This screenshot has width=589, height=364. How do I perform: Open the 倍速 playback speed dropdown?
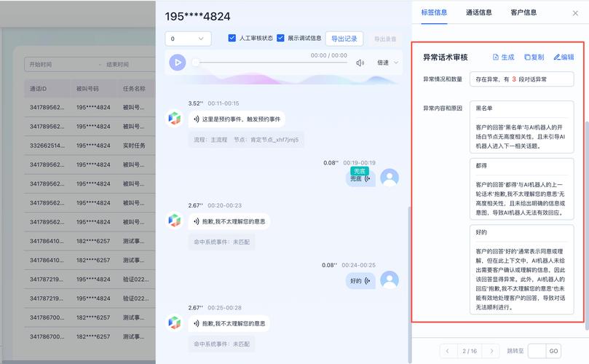coord(387,63)
